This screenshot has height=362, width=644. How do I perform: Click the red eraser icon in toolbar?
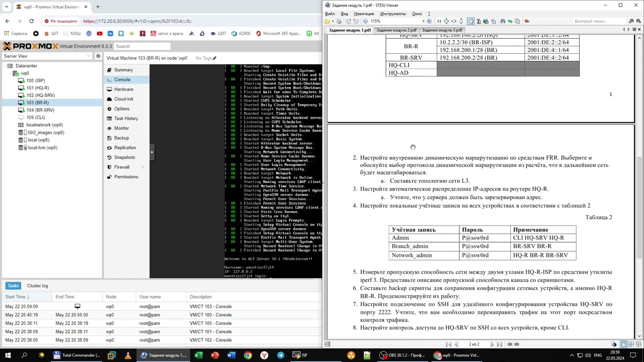(x=527, y=21)
